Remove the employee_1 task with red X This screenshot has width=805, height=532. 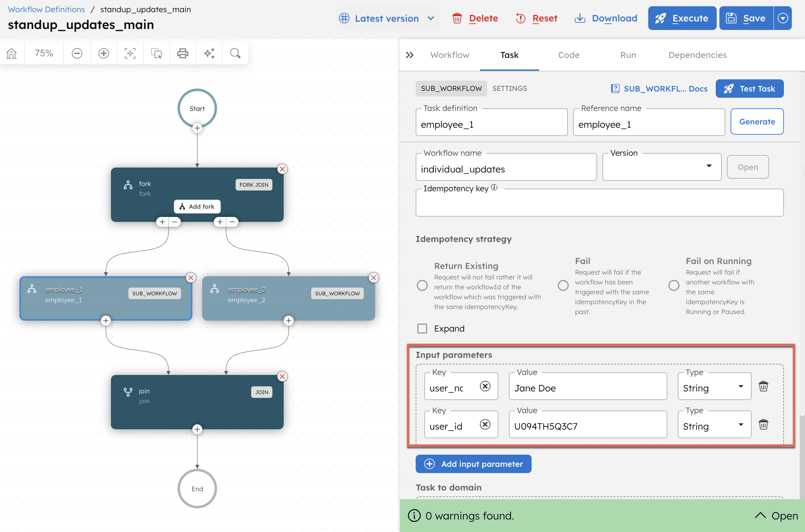click(x=191, y=278)
